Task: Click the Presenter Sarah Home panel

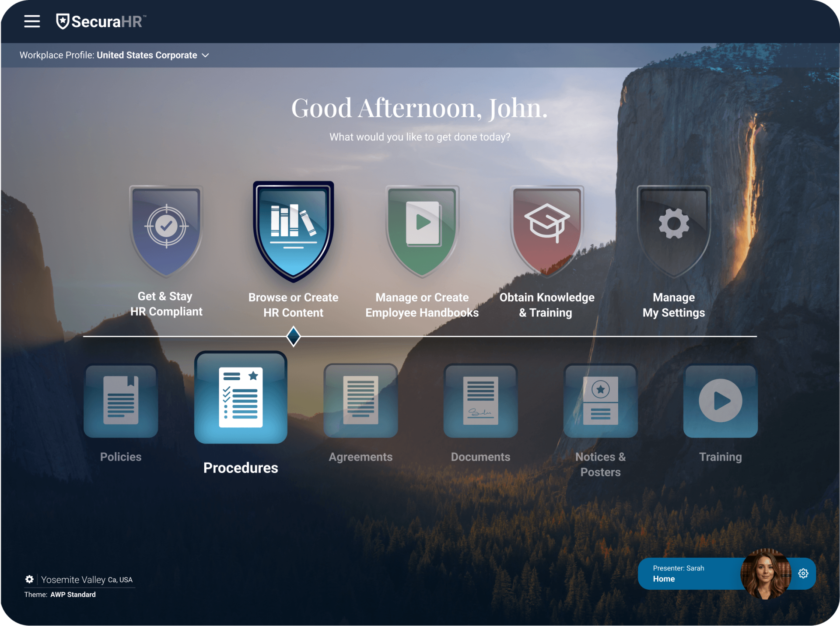Action: (687, 574)
